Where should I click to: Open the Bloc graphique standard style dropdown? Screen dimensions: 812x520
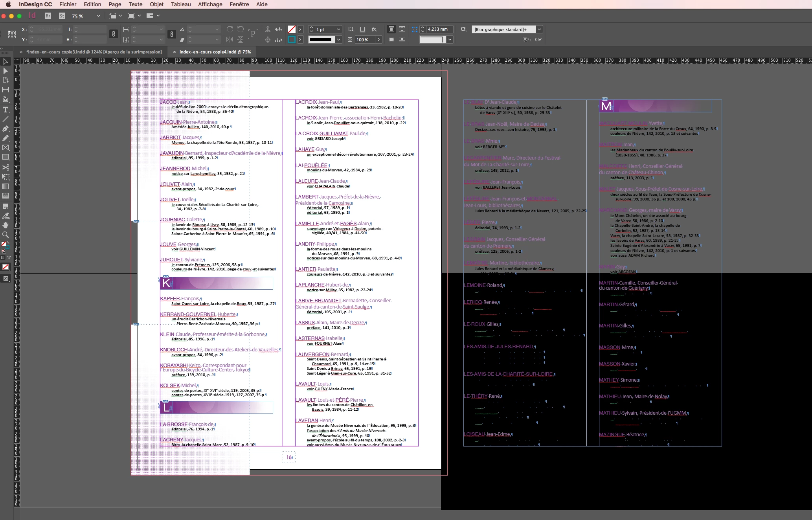[539, 29]
